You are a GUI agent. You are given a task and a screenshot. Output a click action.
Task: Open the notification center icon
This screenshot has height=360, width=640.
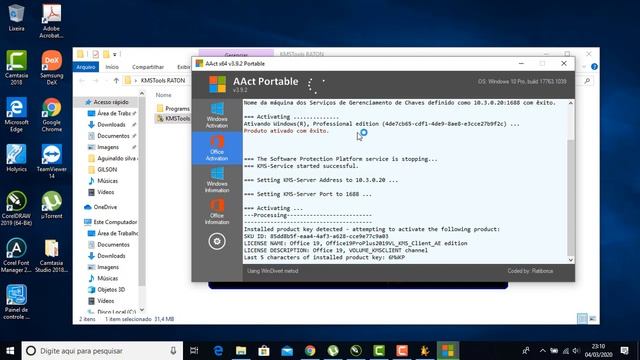pyautogui.click(x=624, y=351)
